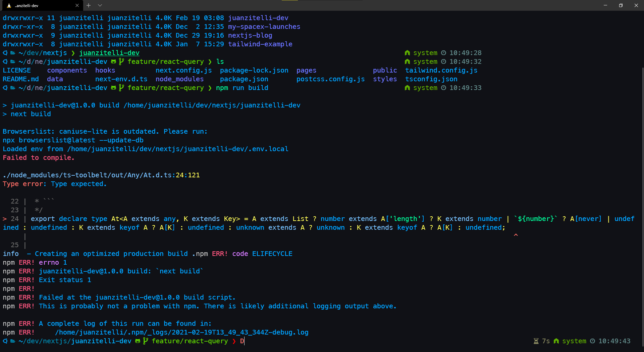Click the postcss.config.js file name
Screen dimensions: 644x352
(x=330, y=79)
